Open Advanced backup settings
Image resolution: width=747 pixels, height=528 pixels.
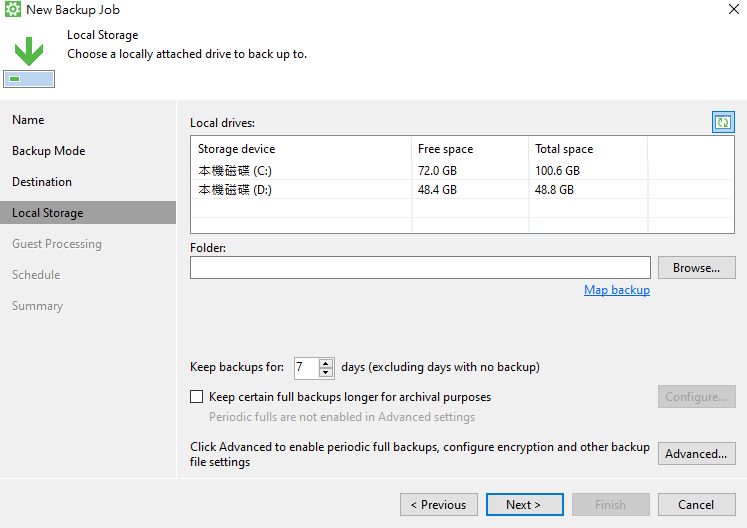pyautogui.click(x=696, y=454)
